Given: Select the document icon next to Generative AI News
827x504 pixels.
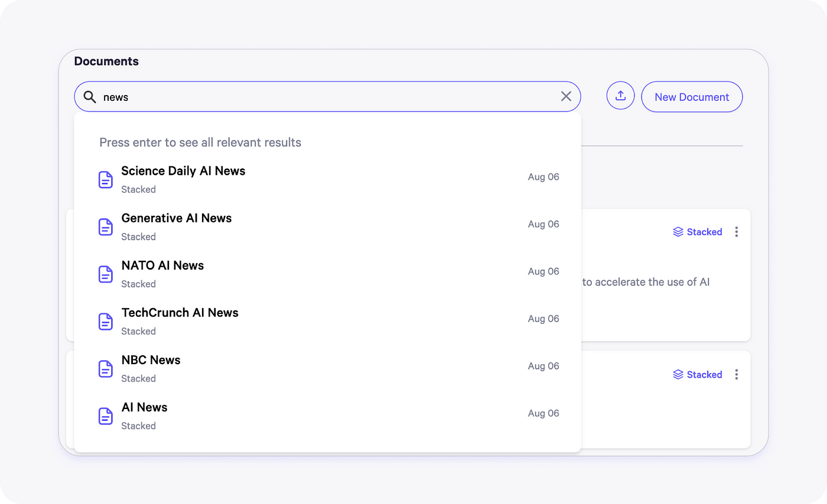Looking at the screenshot, I should [x=105, y=227].
